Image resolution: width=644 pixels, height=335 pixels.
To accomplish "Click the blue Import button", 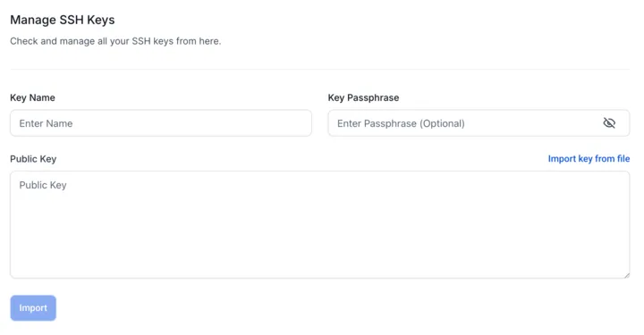I will click(x=33, y=308).
